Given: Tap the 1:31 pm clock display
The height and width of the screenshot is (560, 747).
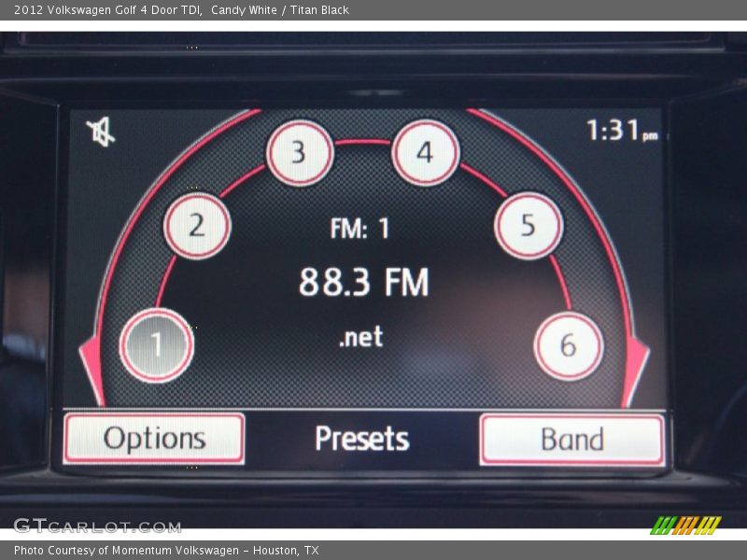Looking at the screenshot, I should [x=621, y=131].
